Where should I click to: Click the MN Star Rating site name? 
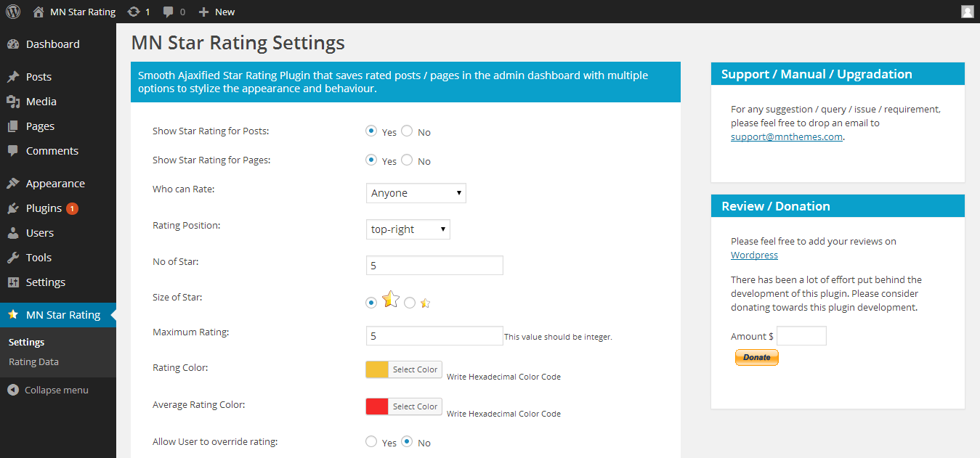[83, 12]
